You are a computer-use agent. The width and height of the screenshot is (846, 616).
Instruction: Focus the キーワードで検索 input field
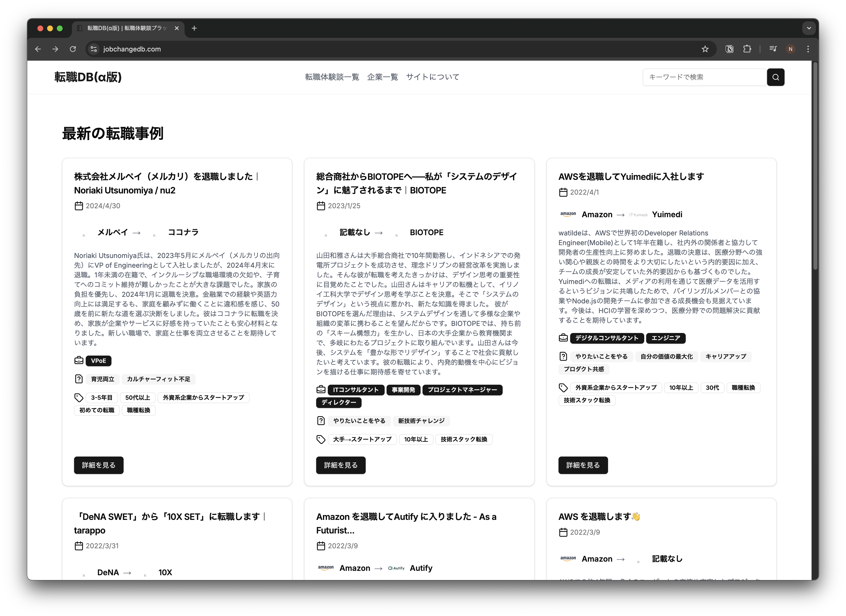pyautogui.click(x=704, y=77)
